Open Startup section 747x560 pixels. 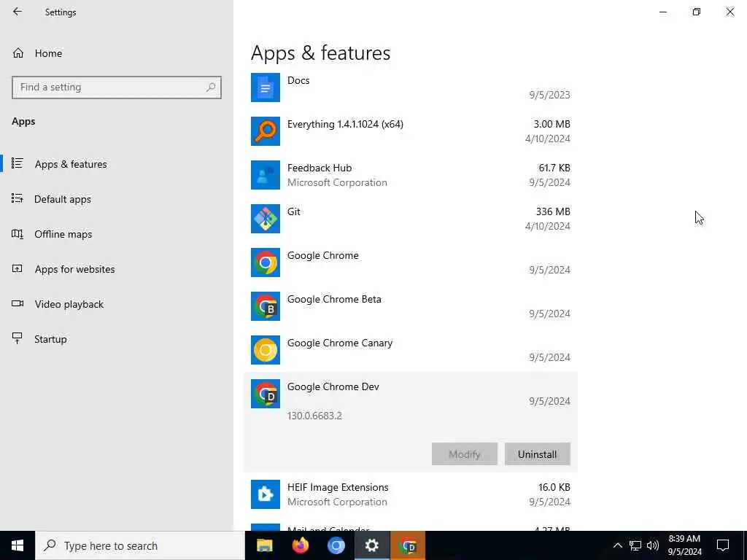coord(117,339)
